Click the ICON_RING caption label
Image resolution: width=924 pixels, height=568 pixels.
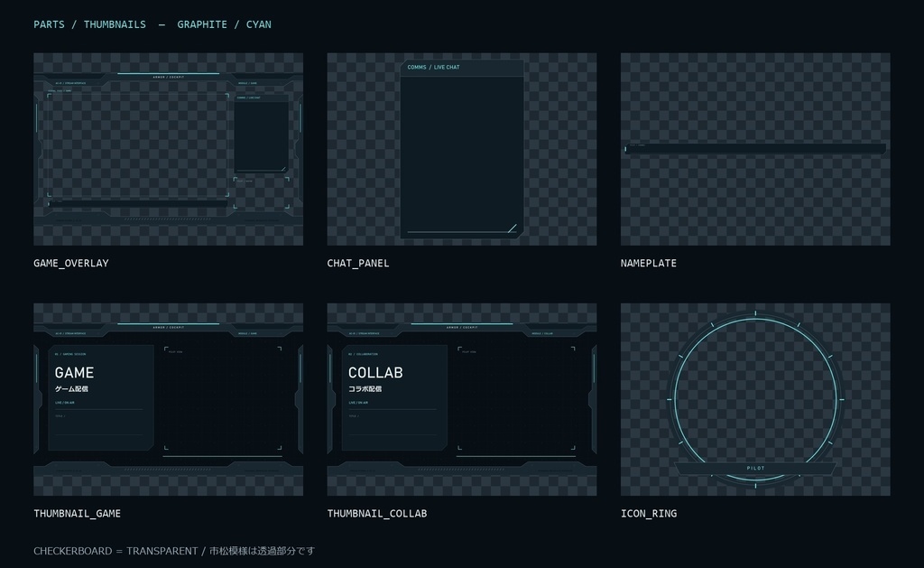648,514
